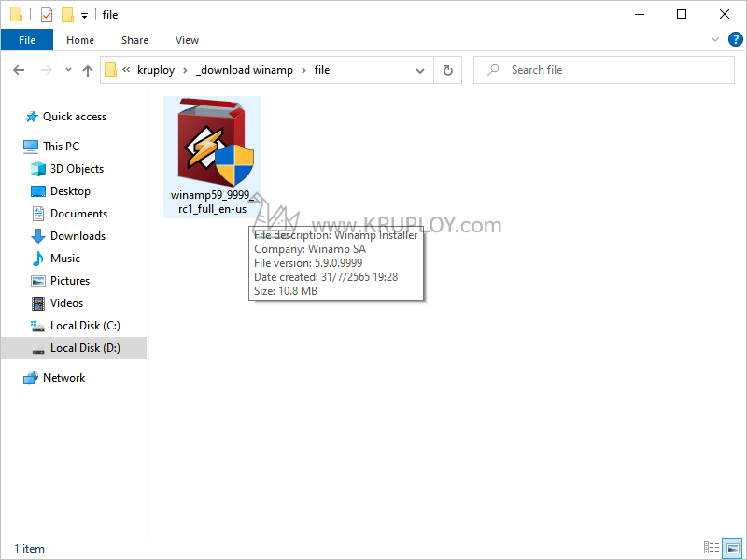Refresh the current folder view
This screenshot has height=560, width=747.
click(x=448, y=71)
